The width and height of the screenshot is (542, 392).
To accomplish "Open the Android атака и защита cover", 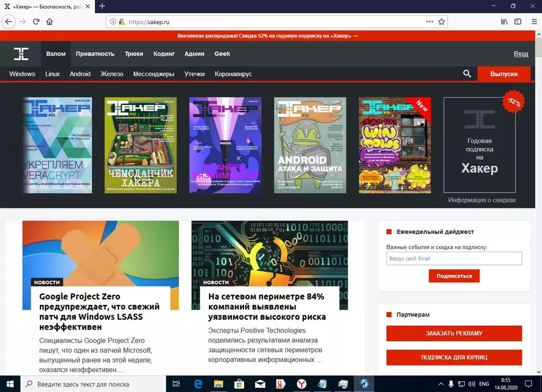I will pos(310,145).
